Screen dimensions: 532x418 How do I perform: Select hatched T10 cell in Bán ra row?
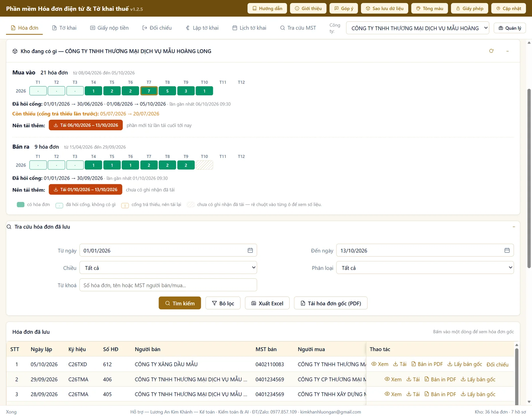point(204,165)
